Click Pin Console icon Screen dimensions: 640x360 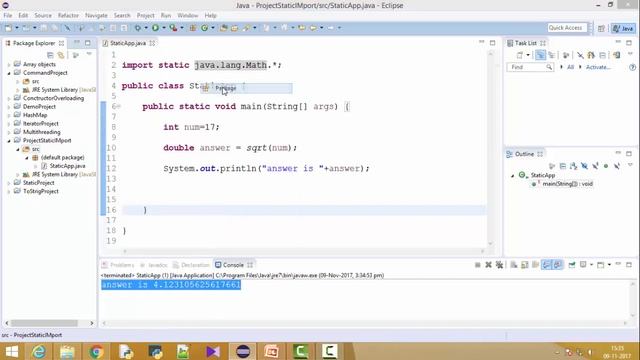click(571, 265)
